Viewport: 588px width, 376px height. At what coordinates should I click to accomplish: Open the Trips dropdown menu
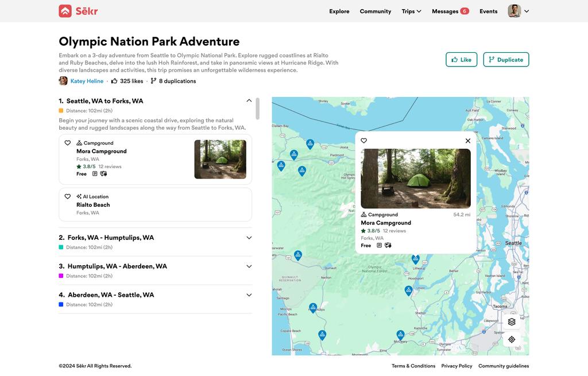[x=411, y=11]
